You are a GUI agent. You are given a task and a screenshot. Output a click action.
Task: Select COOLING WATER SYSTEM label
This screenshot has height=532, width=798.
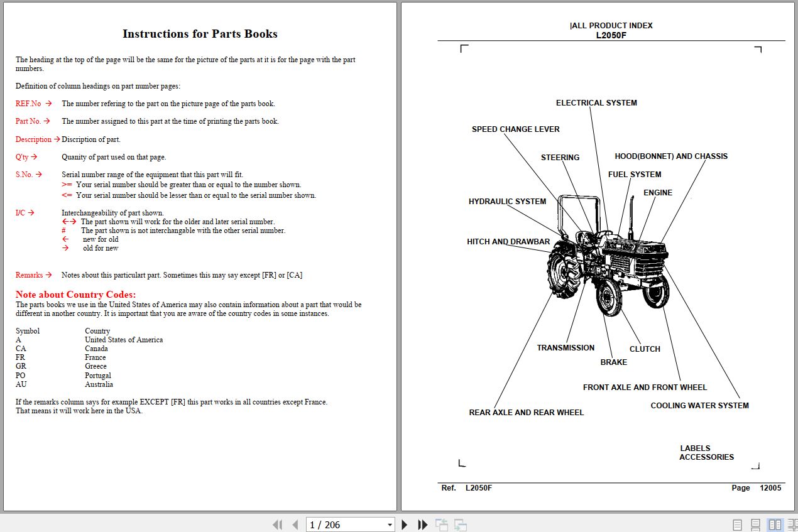tap(700, 406)
